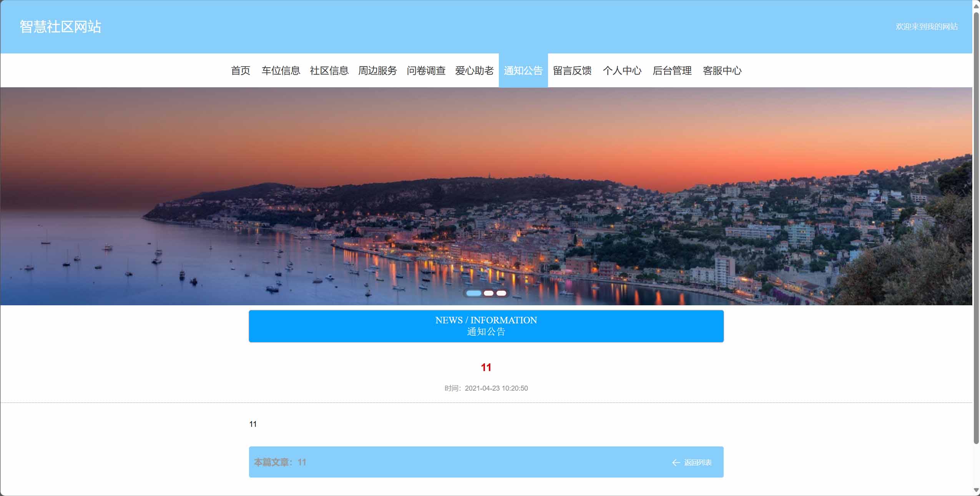
Task: Click the seaside sunset banner image
Action: pos(486,196)
